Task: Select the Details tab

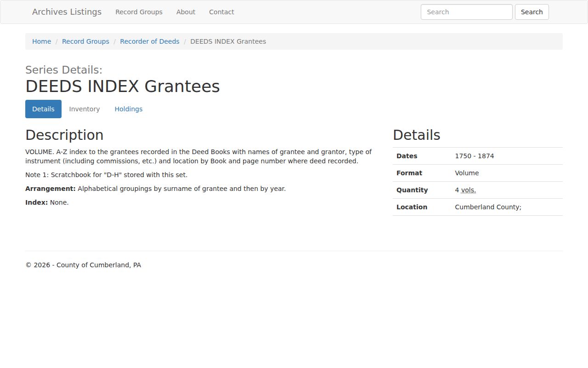Action: tap(43, 109)
